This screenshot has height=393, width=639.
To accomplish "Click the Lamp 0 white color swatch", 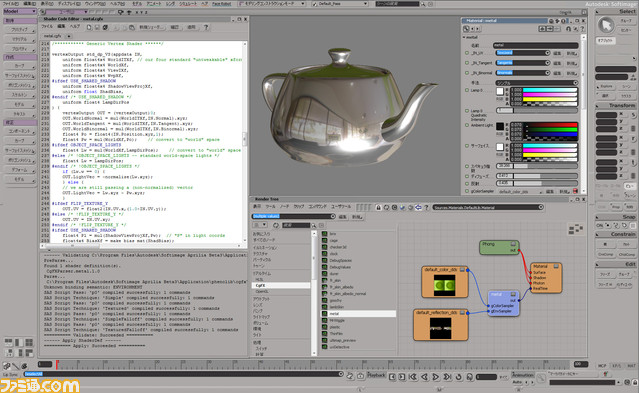I will point(500,91).
